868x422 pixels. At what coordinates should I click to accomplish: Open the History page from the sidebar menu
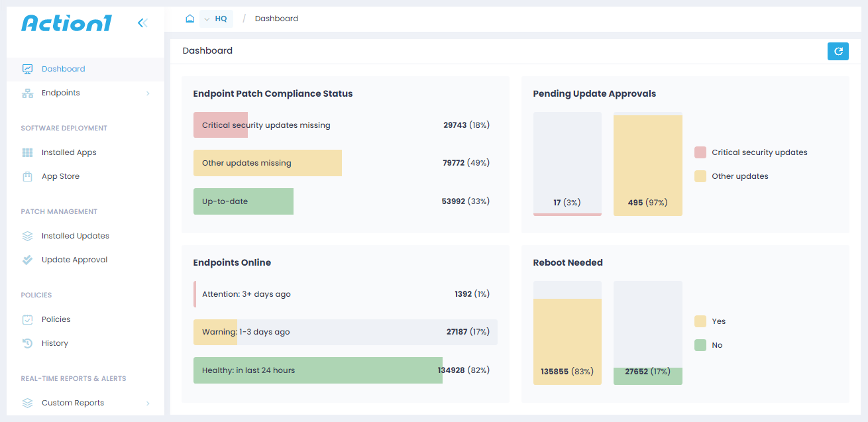click(x=55, y=343)
